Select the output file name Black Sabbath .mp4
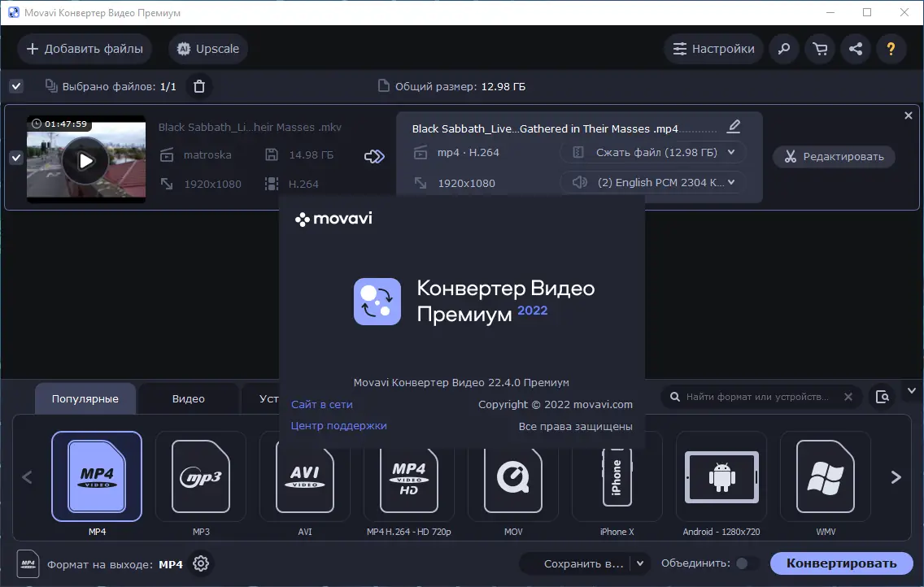The height and width of the screenshot is (587, 924). pos(544,129)
